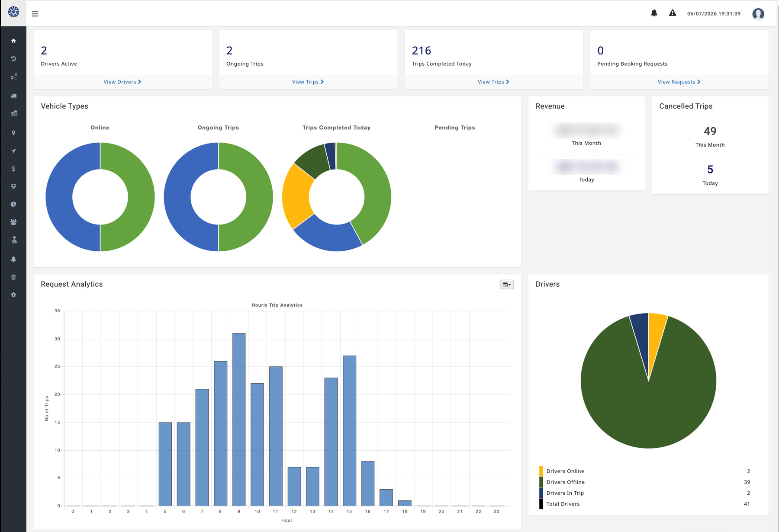Click the hour 18 bar in chart
This screenshot has height=532, width=779.
(x=405, y=503)
